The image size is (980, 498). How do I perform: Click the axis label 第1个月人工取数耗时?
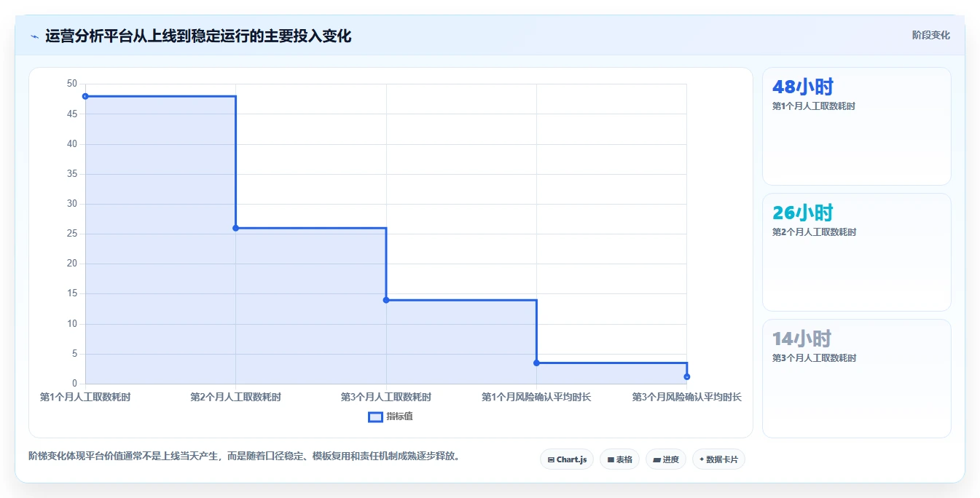[85, 397]
